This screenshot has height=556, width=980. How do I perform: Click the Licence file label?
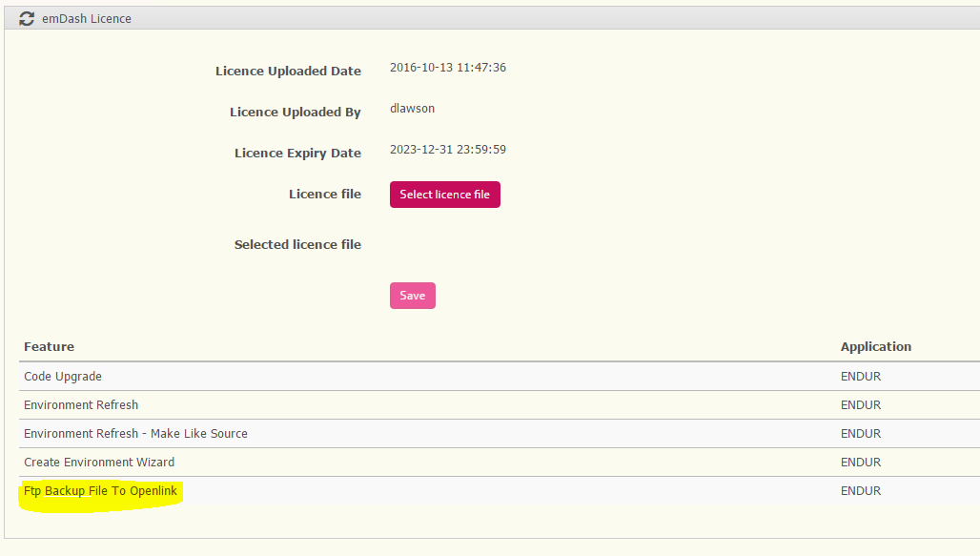pyautogui.click(x=325, y=195)
